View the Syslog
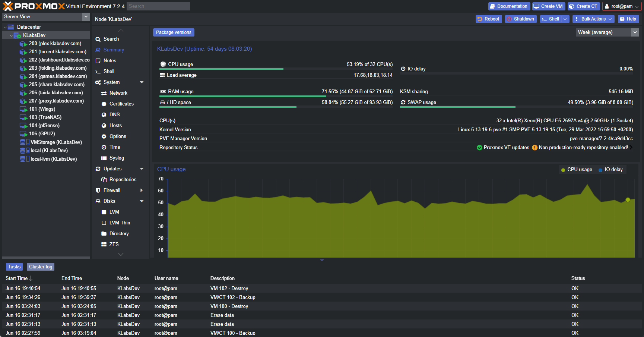This screenshot has width=644, height=337. click(x=116, y=158)
